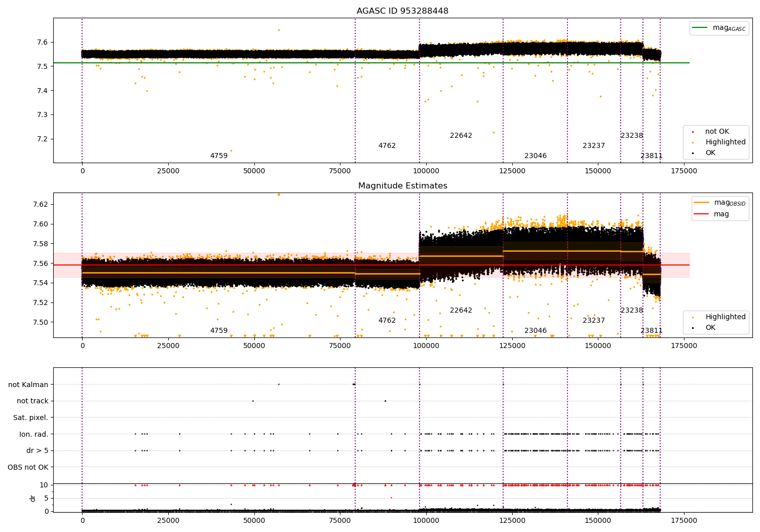Click obsid label 23237 in the top plot

(x=594, y=146)
